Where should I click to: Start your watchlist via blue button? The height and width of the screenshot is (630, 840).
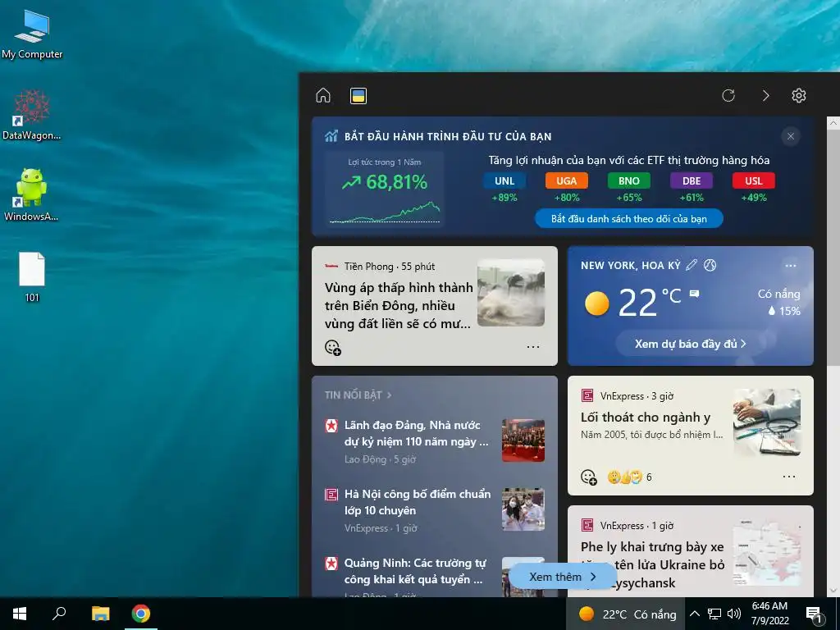[x=629, y=218]
